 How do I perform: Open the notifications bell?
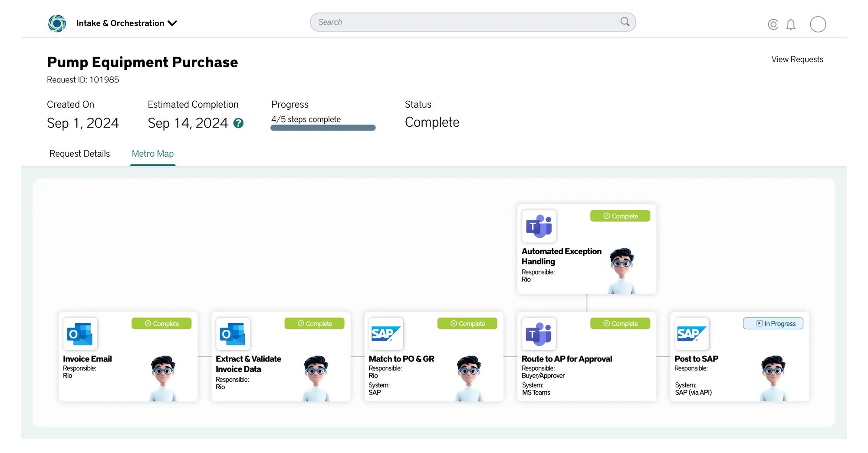[791, 24]
